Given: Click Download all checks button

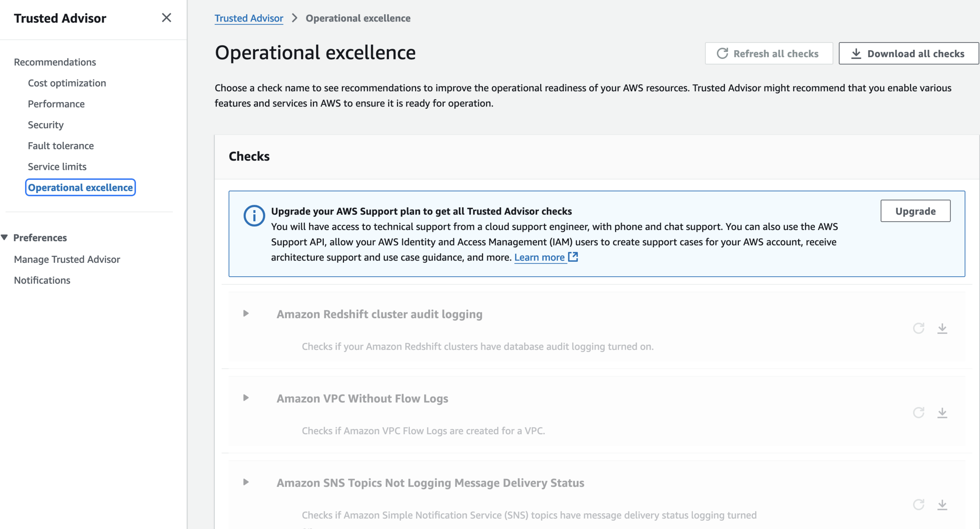Looking at the screenshot, I should (908, 54).
